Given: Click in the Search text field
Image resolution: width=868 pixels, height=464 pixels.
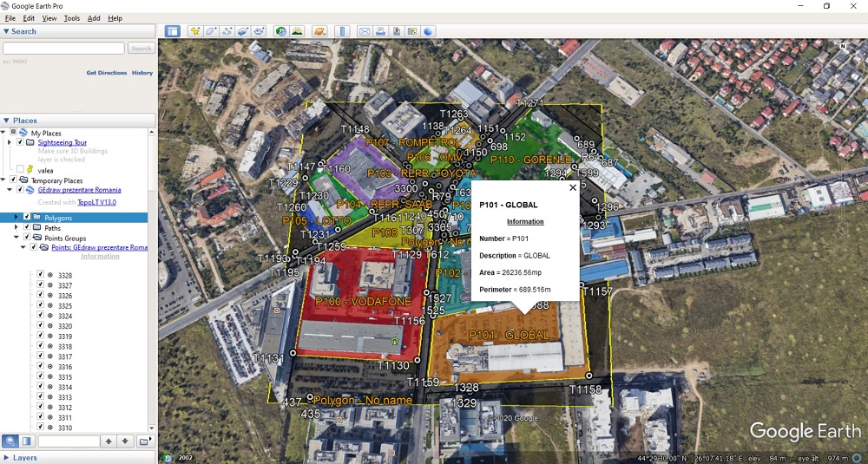Looking at the screenshot, I should pos(63,48).
